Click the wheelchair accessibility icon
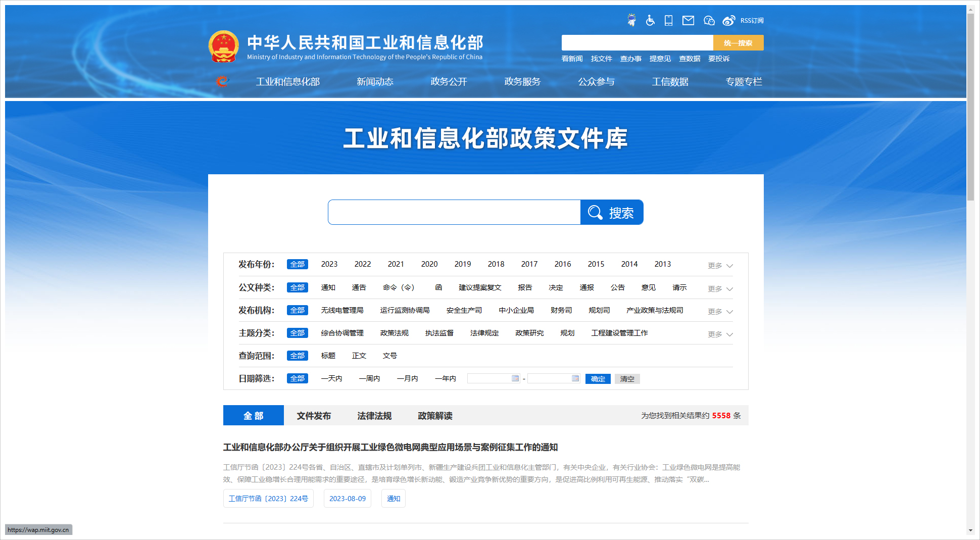The width and height of the screenshot is (980, 540). click(650, 20)
